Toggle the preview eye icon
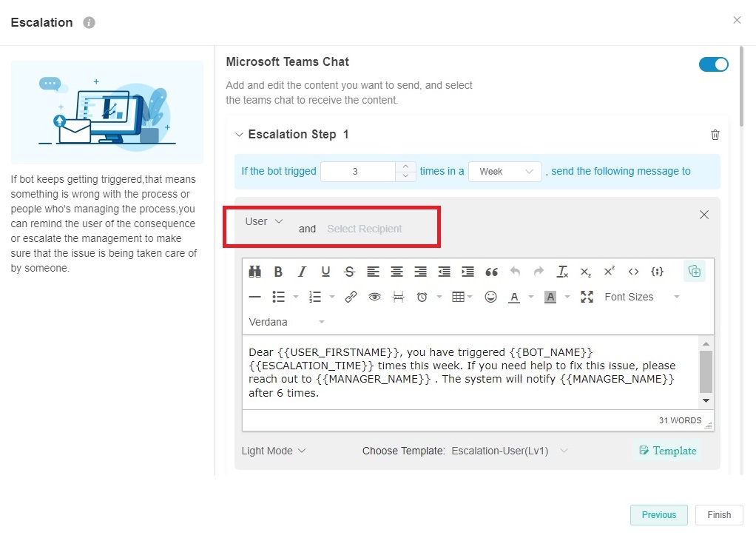The height and width of the screenshot is (538, 756). click(374, 297)
